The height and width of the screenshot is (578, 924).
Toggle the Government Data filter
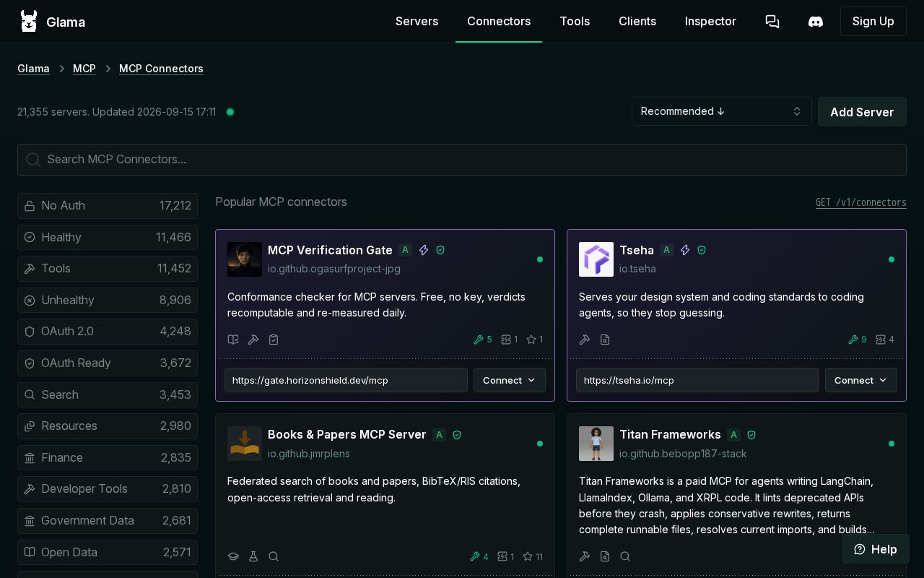[108, 520]
